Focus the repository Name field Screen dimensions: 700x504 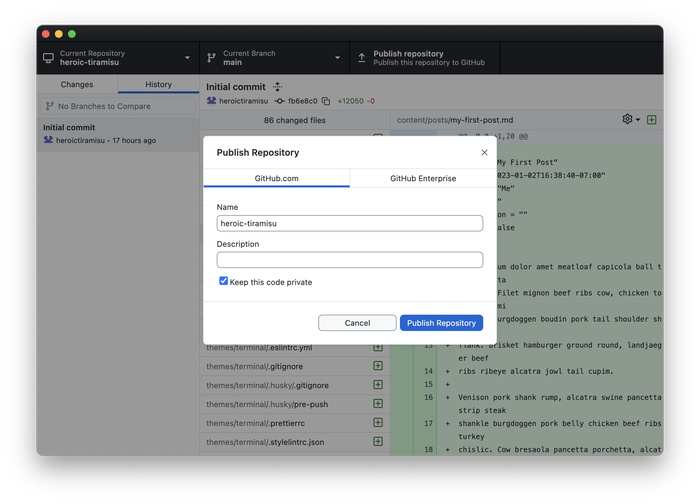(350, 223)
